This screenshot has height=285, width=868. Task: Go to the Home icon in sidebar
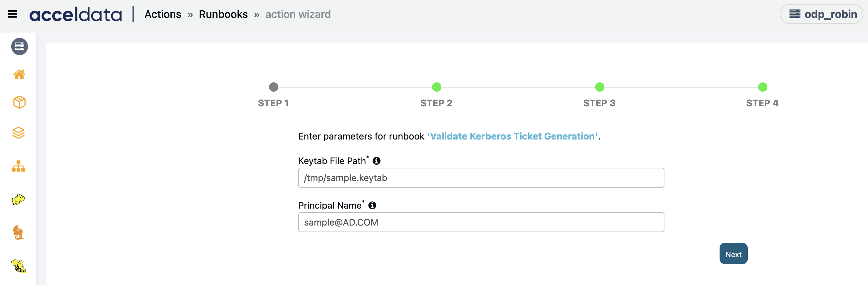coord(19,74)
